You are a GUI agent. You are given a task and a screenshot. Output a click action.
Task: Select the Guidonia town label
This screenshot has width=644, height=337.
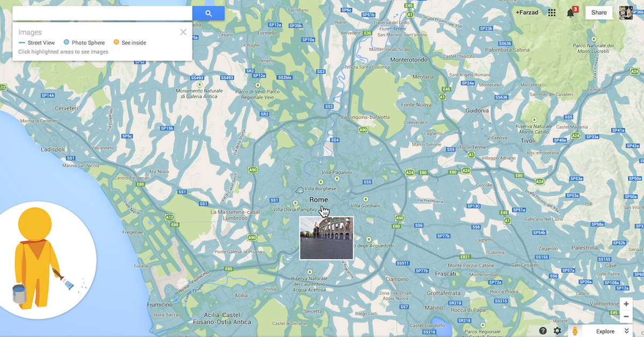point(478,109)
